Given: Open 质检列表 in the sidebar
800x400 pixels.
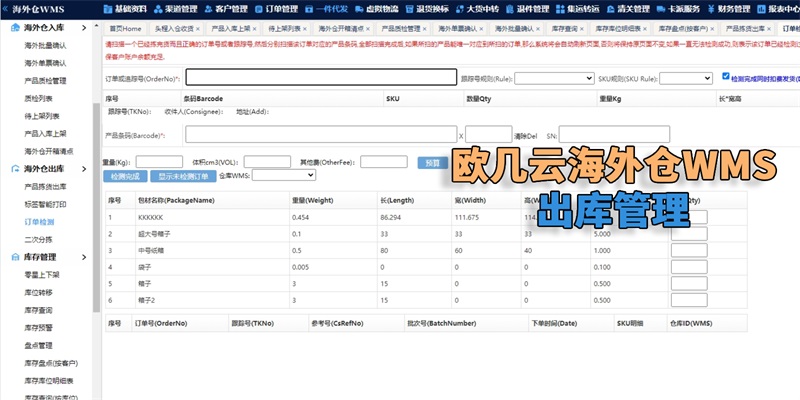Looking at the screenshot, I should [x=38, y=98].
